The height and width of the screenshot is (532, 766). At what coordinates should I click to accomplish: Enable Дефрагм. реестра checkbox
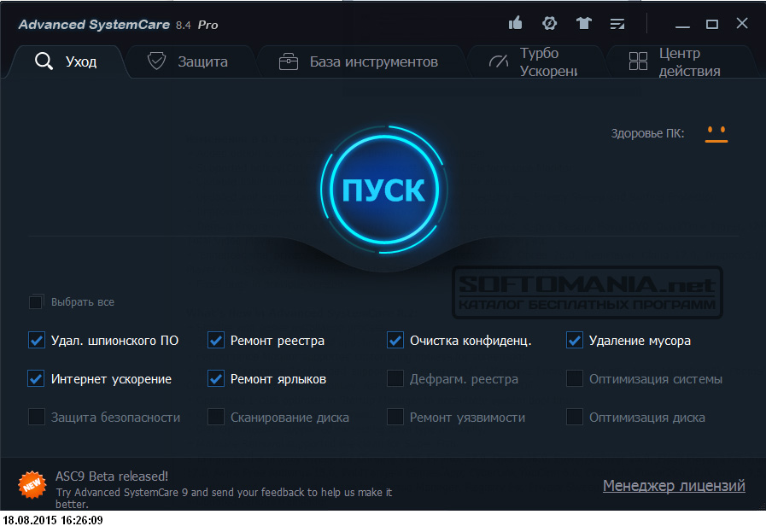pos(395,378)
